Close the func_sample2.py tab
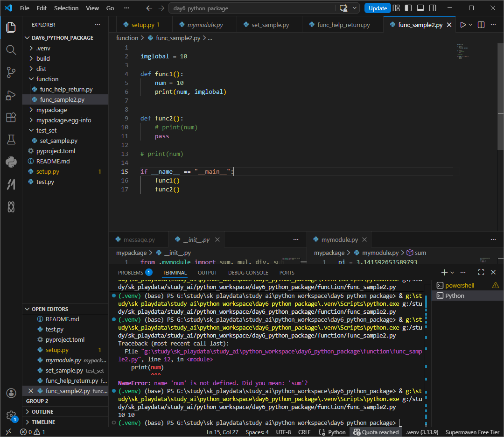This screenshot has width=504, height=437. pos(449,25)
